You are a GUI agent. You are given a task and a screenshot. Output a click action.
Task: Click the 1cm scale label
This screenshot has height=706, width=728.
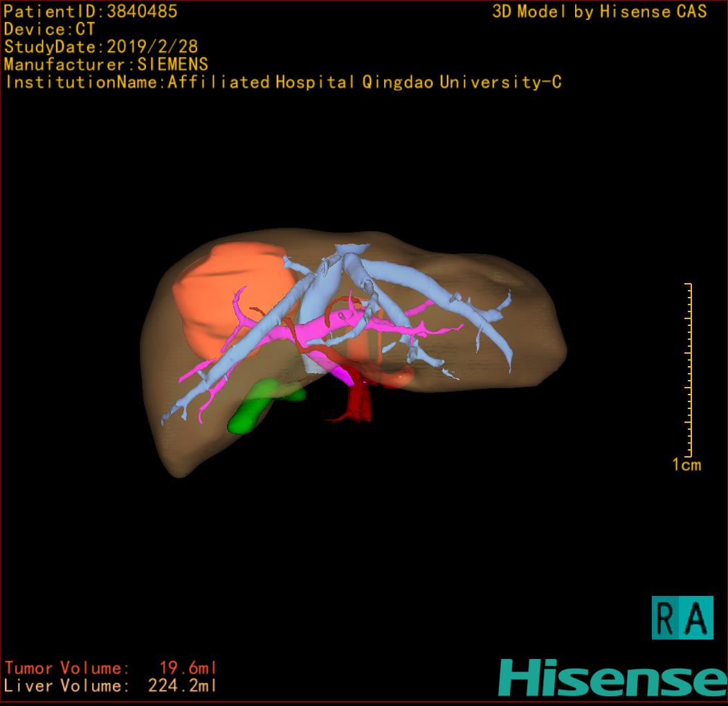(686, 465)
